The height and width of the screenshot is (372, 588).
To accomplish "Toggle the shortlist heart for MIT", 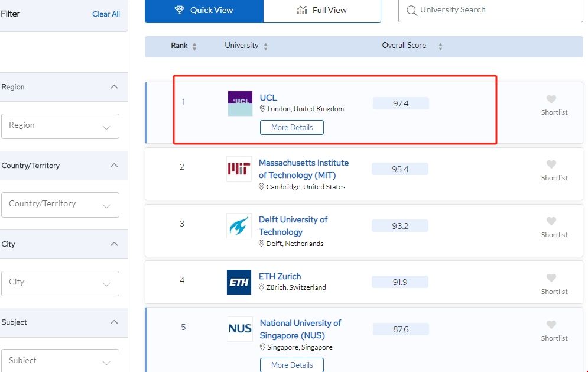I will (x=551, y=164).
